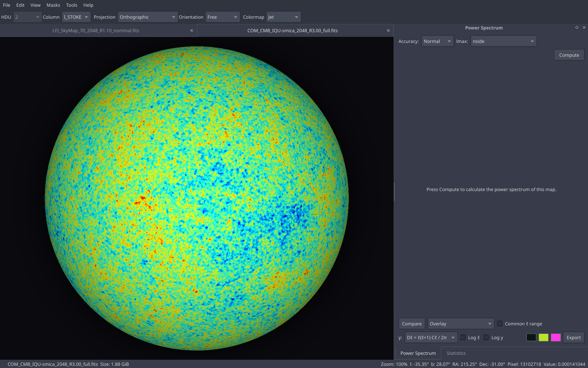Click the Compare button
The height and width of the screenshot is (368, 588).
coord(412,324)
